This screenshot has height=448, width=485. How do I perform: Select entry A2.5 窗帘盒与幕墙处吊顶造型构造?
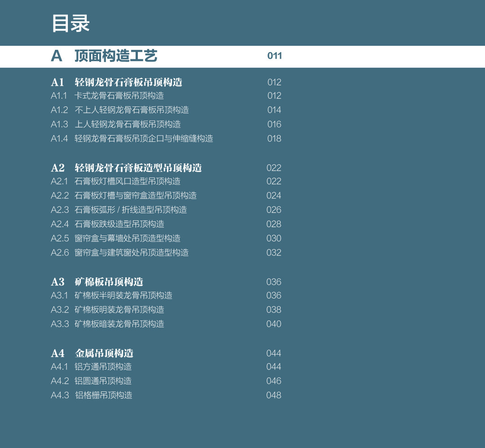point(116,238)
